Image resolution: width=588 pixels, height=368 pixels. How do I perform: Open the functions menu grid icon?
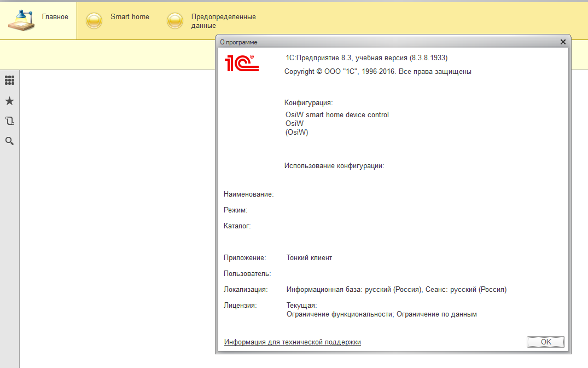(x=9, y=81)
